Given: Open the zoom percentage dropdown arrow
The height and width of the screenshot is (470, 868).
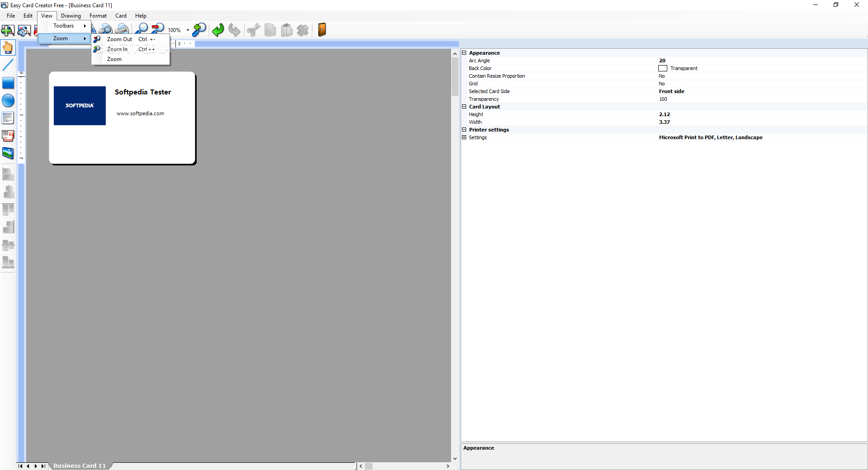Looking at the screenshot, I should point(188,30).
